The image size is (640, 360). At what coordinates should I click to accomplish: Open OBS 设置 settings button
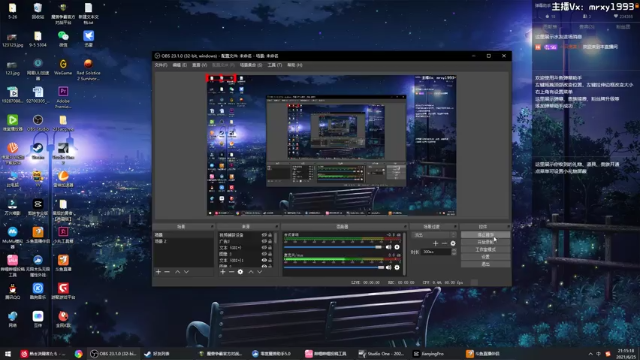[485, 257]
